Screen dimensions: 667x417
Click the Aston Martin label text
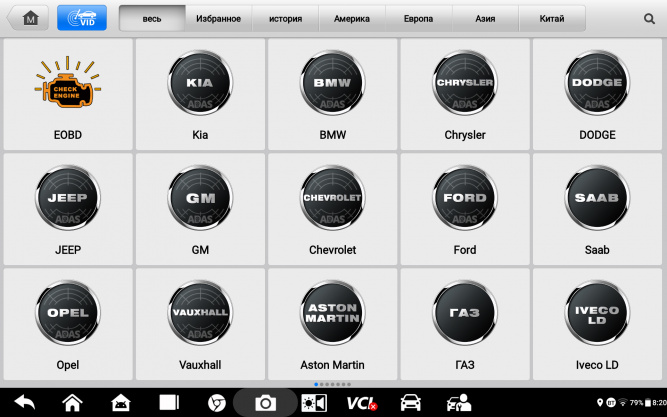[332, 365]
